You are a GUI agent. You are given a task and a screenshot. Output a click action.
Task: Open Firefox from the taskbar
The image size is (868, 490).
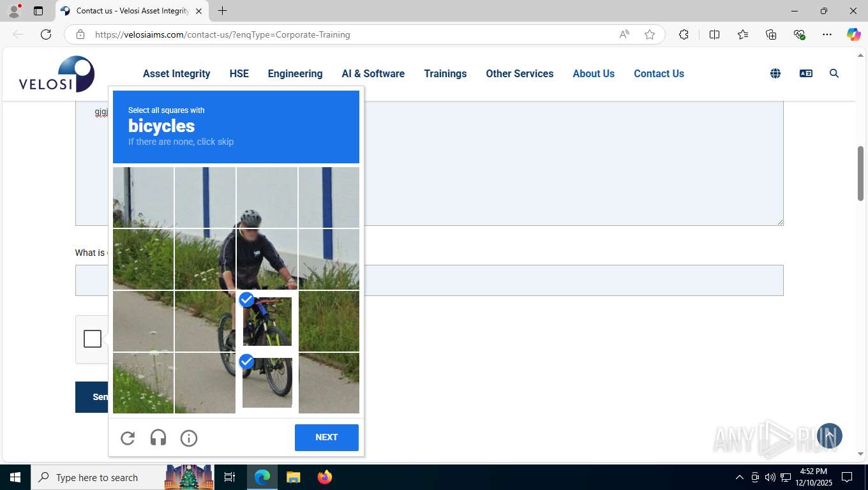click(325, 477)
